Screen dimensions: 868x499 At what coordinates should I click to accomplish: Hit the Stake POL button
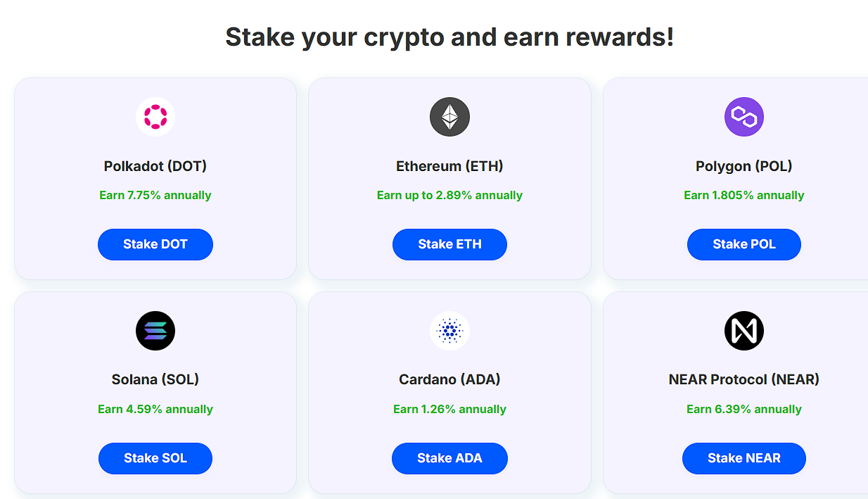743,244
